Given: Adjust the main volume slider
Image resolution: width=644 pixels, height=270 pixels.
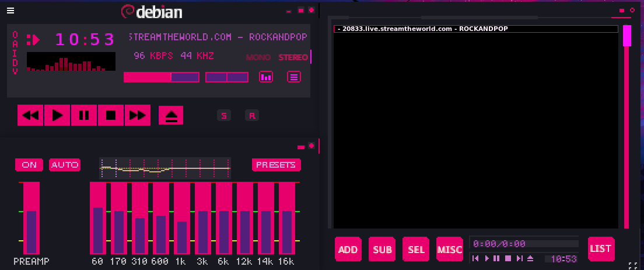Looking at the screenshot, I should (x=162, y=77).
